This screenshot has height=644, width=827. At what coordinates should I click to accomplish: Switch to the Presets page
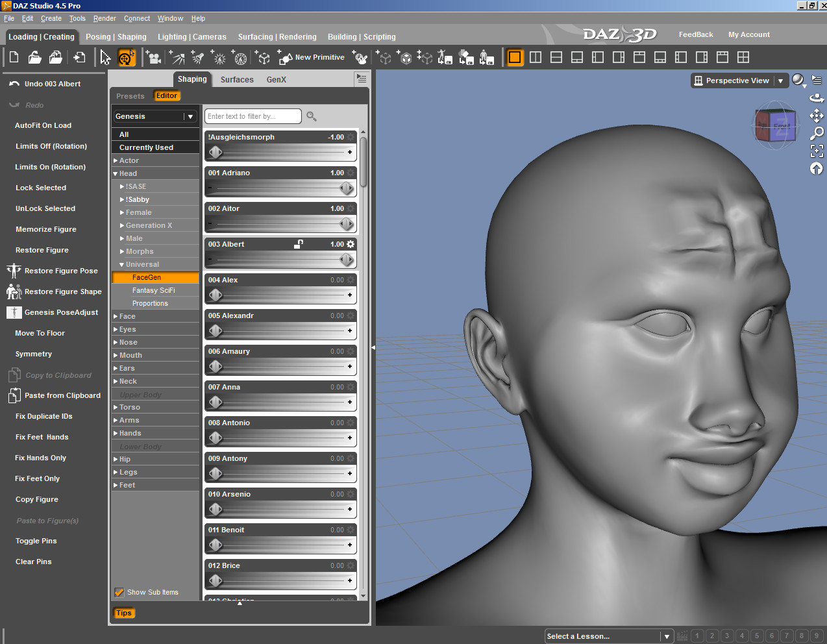coord(130,96)
